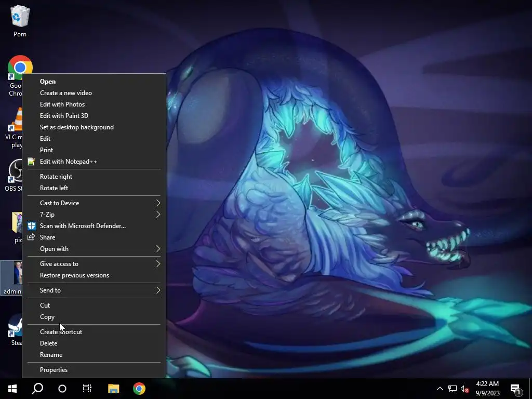Open Task View on taskbar
Viewport: 532px width, 399px height.
(x=87, y=389)
